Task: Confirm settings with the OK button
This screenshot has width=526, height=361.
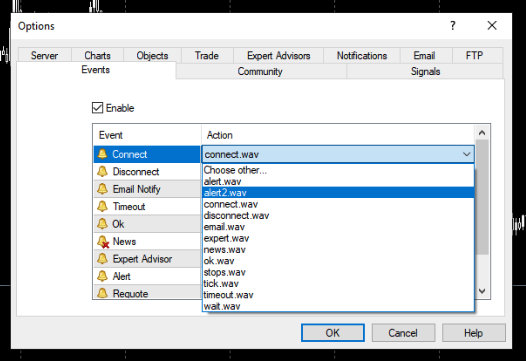Action: 333,333
